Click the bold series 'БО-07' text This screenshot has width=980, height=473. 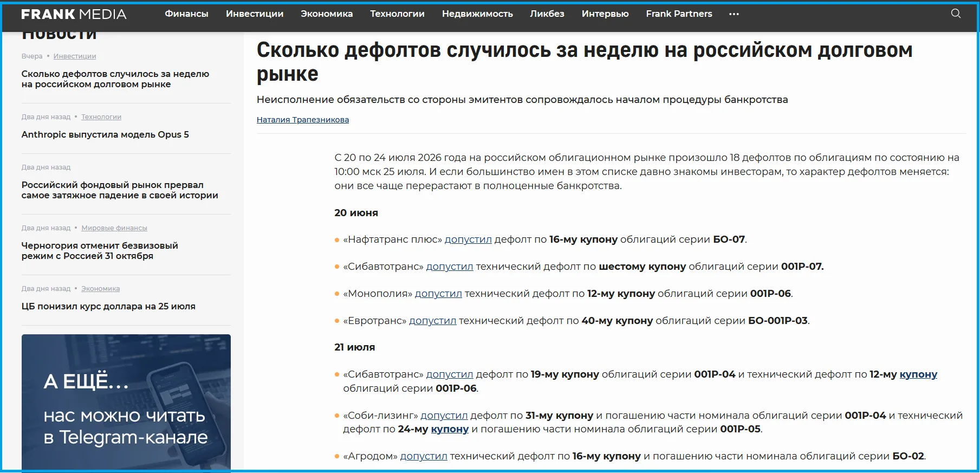tap(729, 239)
